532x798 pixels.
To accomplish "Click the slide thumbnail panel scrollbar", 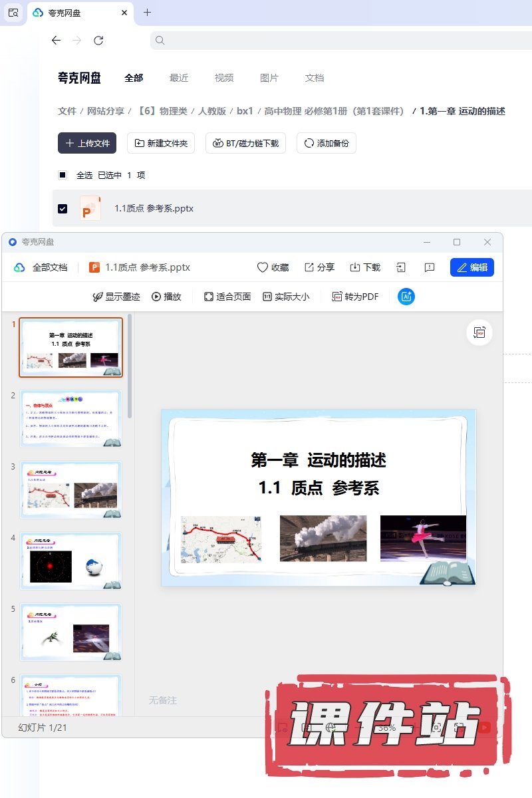I will 130,366.
